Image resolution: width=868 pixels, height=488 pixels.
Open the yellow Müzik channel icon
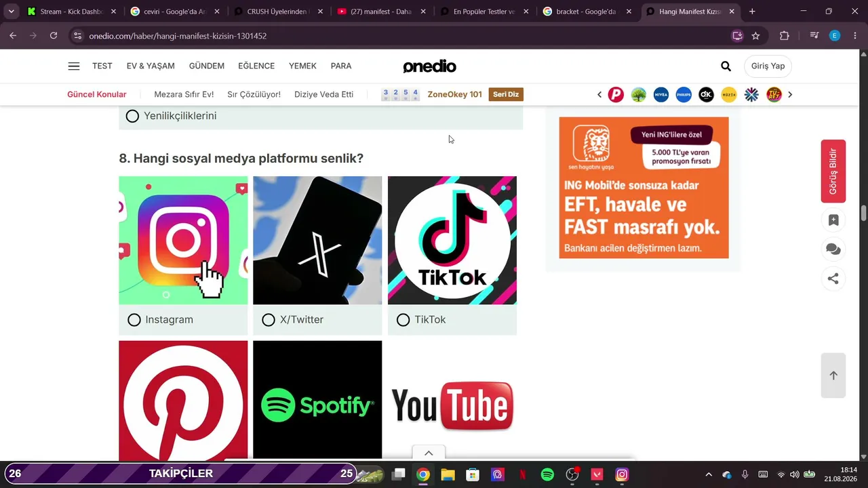pyautogui.click(x=729, y=95)
